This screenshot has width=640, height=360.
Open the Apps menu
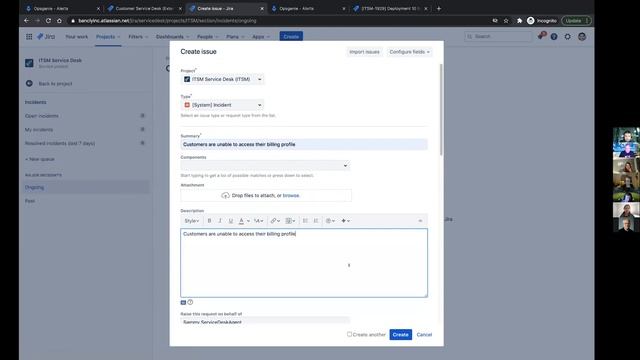coord(261,37)
